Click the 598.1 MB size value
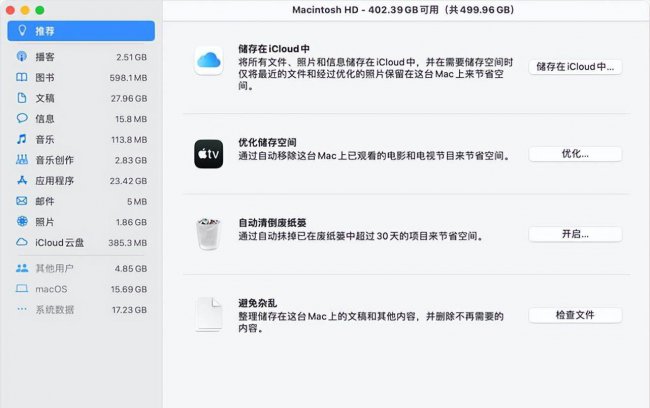Image resolution: width=650 pixels, height=408 pixels. [128, 78]
